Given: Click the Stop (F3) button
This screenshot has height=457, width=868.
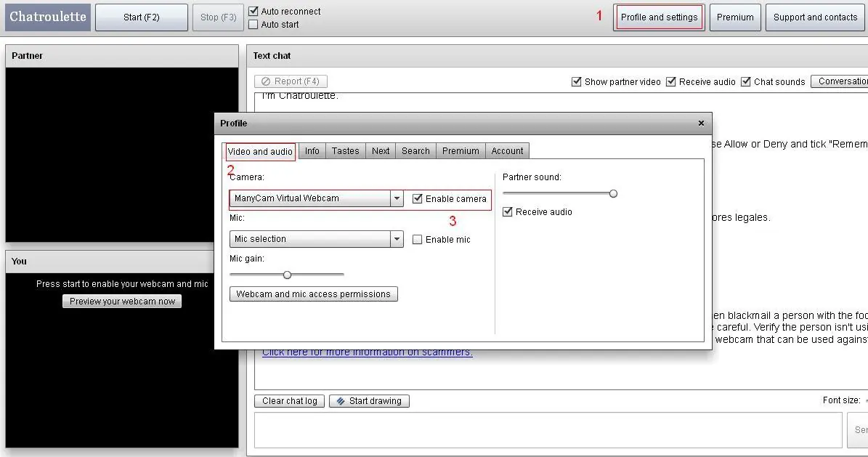Looking at the screenshot, I should coord(218,17).
